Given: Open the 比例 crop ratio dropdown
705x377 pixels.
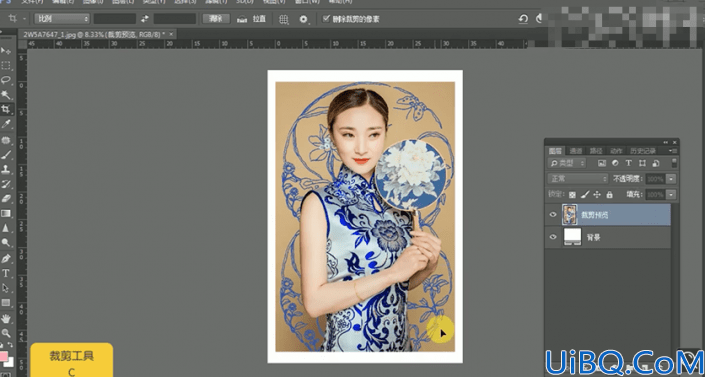Looking at the screenshot, I should point(62,19).
